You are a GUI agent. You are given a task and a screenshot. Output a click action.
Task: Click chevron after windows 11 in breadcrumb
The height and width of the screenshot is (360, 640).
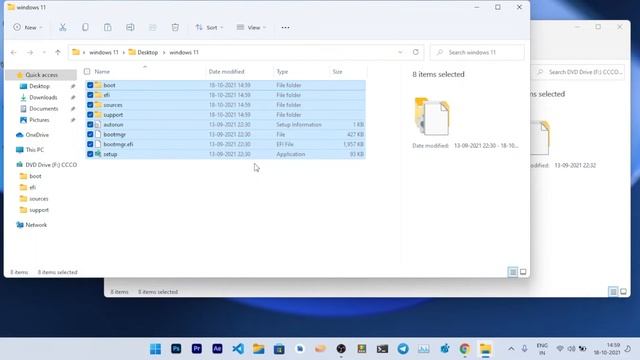[x=124, y=52]
